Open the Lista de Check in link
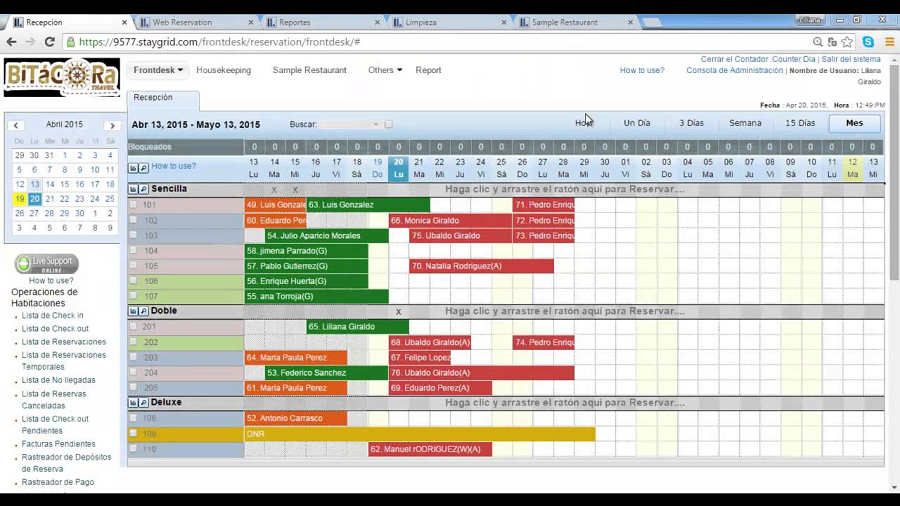 point(53,315)
